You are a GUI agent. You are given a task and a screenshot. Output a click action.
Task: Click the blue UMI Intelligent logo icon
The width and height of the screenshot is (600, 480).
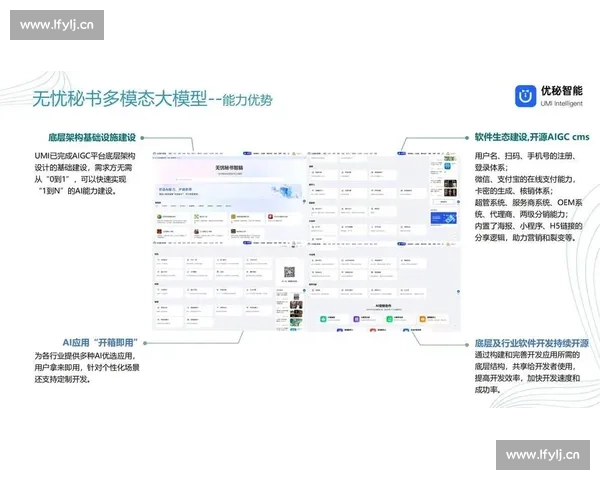[525, 96]
